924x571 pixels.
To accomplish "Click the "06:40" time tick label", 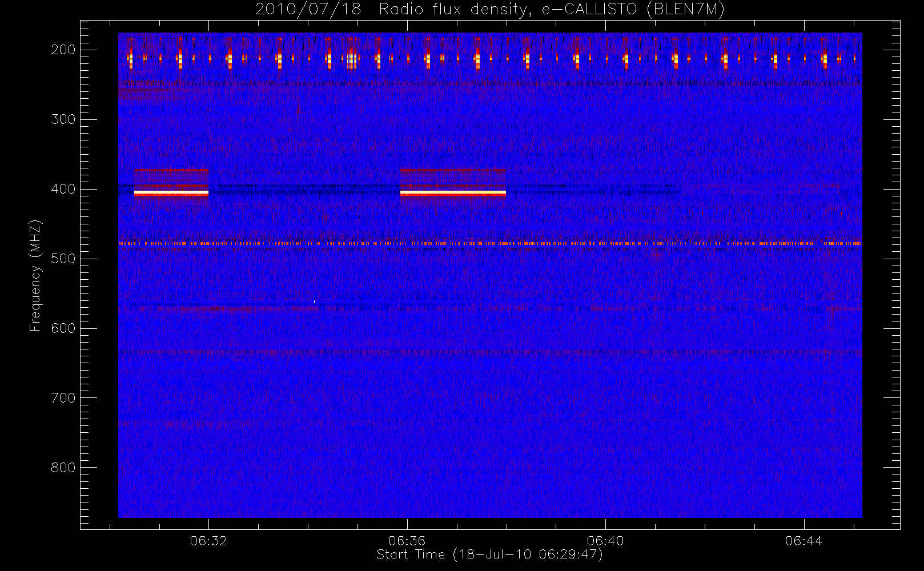I will pos(605,541).
